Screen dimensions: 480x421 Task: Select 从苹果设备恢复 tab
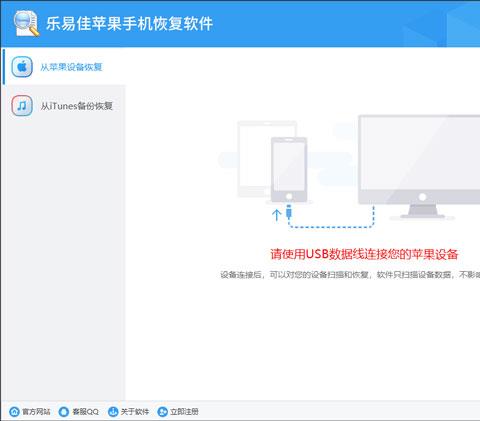pos(64,67)
